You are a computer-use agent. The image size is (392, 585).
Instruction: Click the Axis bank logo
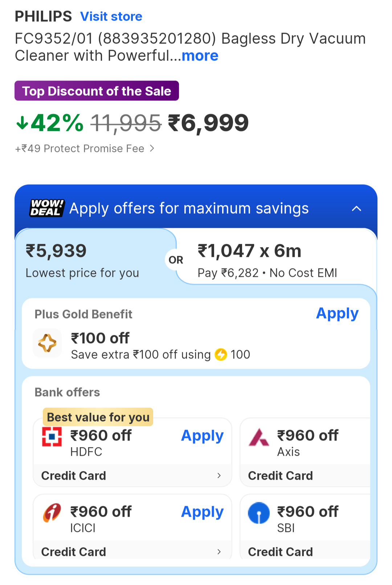(259, 437)
